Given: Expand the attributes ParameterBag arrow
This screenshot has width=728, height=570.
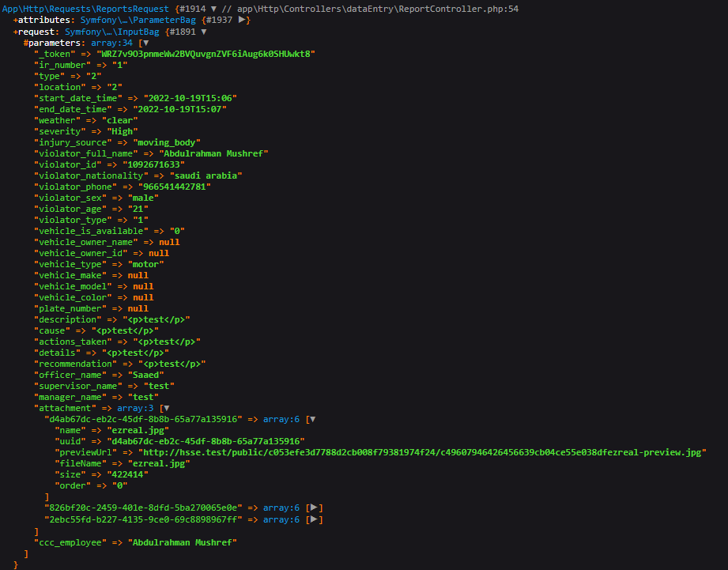Looking at the screenshot, I should 242,20.
